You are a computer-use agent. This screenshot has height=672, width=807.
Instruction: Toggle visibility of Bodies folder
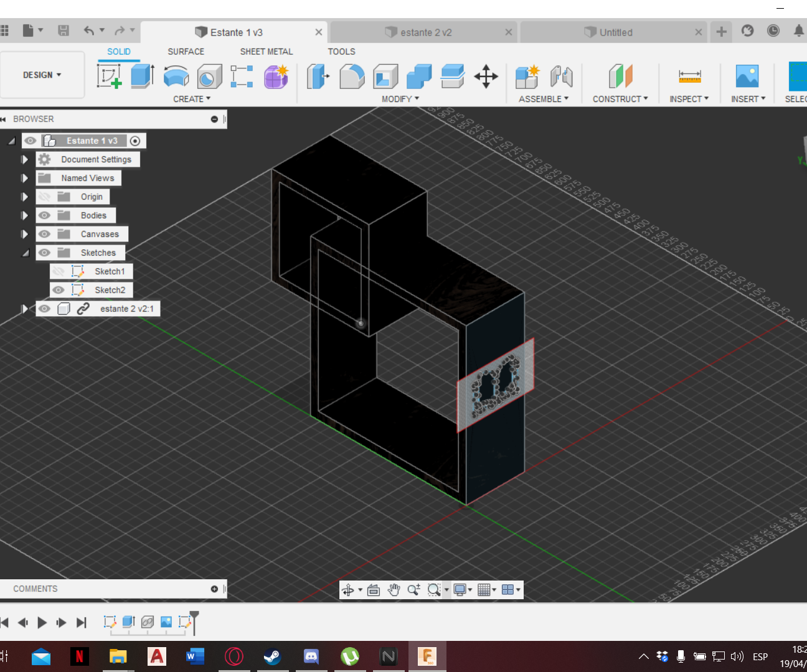[44, 215]
